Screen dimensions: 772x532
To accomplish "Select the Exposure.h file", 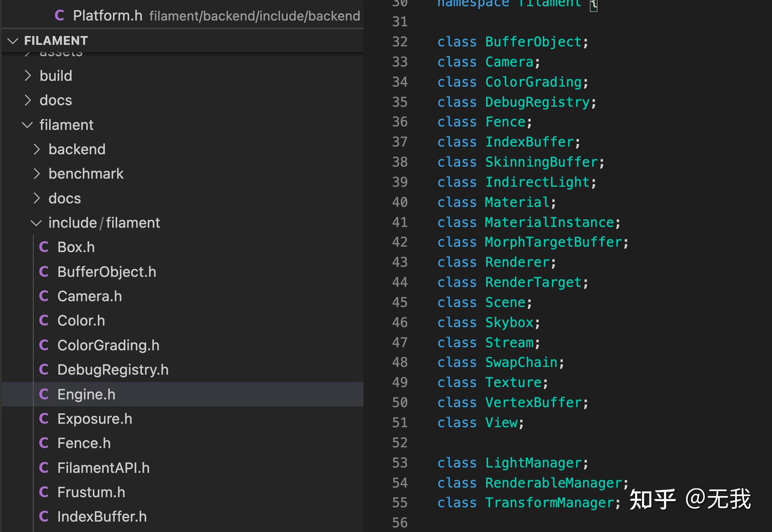I will [95, 419].
